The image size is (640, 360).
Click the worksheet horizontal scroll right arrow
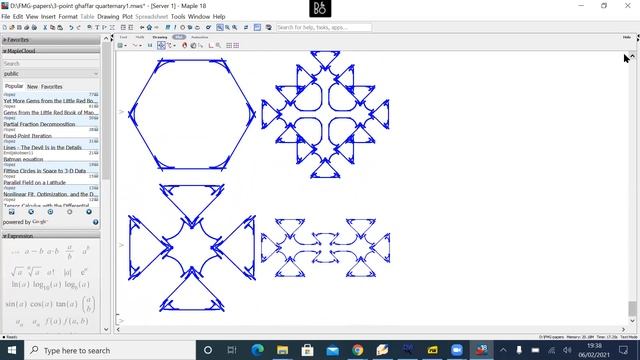[623, 329]
